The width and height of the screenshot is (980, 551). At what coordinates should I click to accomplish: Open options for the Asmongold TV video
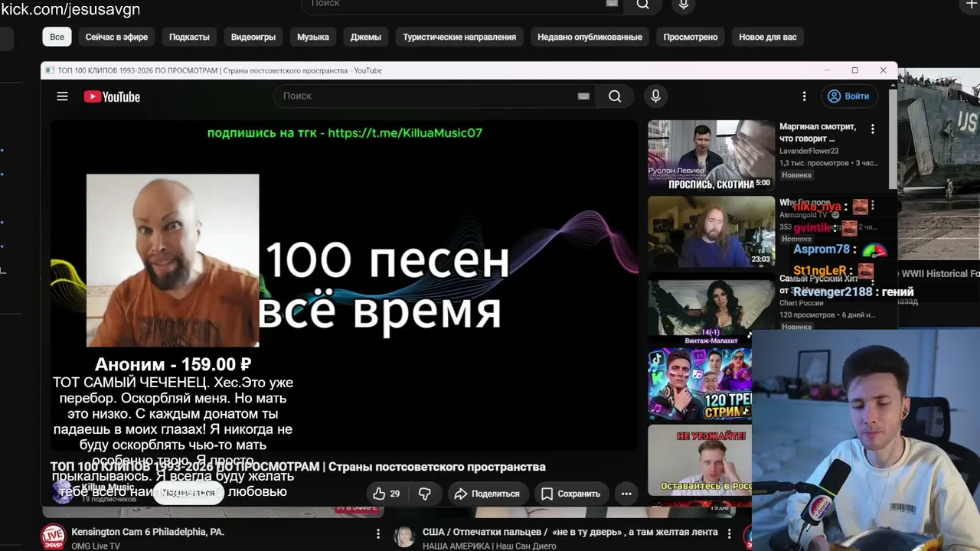[873, 206]
